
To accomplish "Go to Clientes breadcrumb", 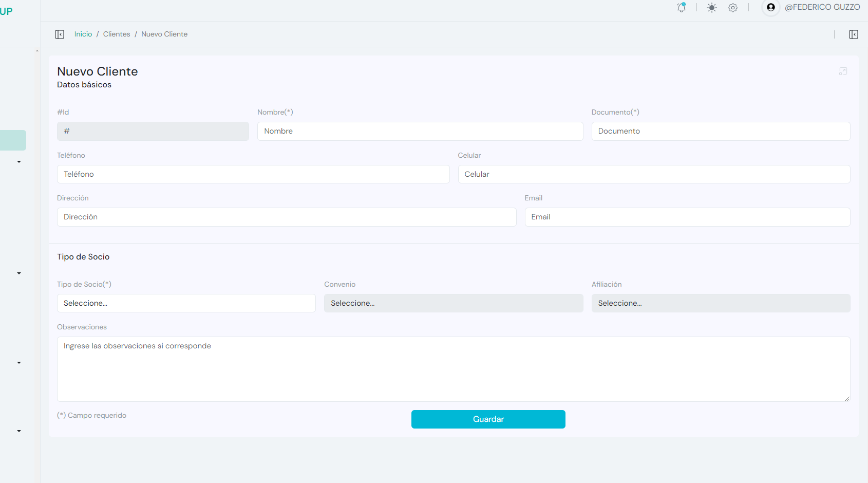I will click(x=117, y=34).
